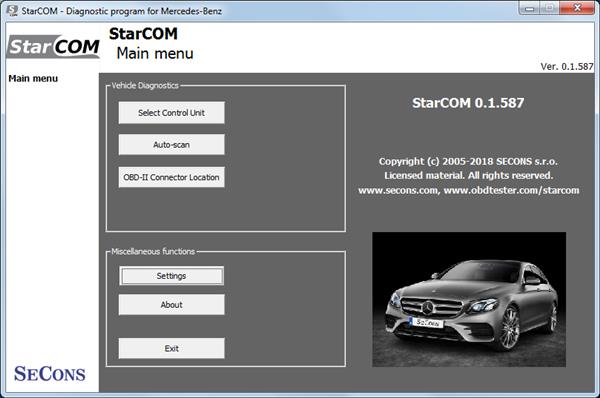Click the Miscellaneous functions group label
This screenshot has height=398, width=600.
coord(153,251)
